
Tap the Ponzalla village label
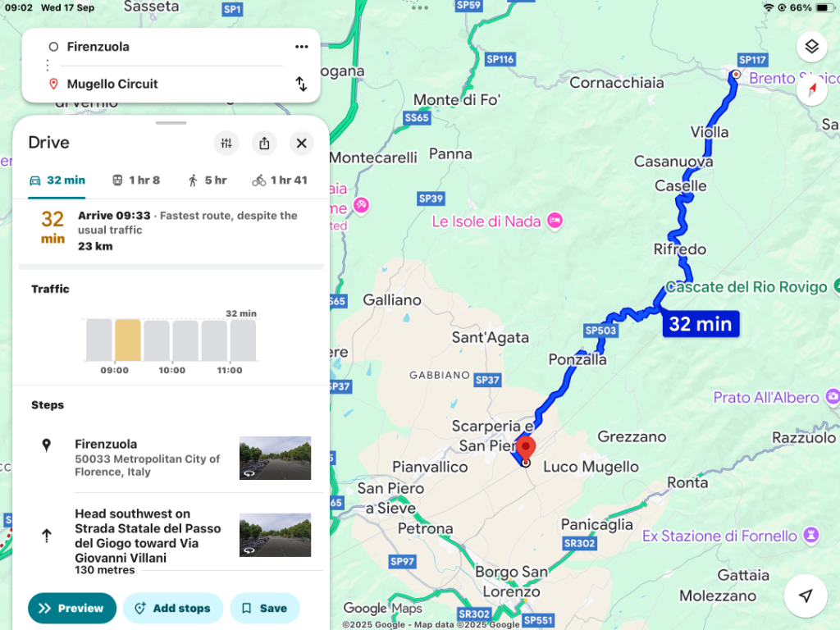pos(577,359)
